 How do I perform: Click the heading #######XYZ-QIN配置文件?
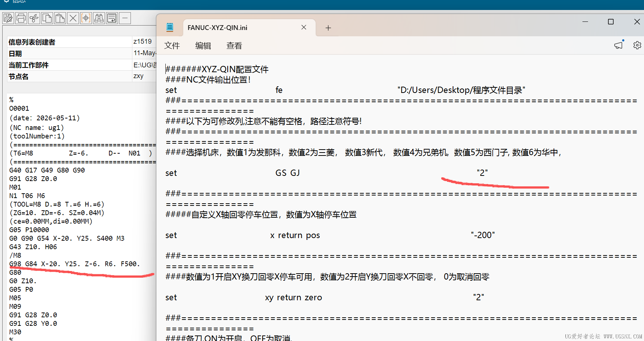click(x=217, y=69)
